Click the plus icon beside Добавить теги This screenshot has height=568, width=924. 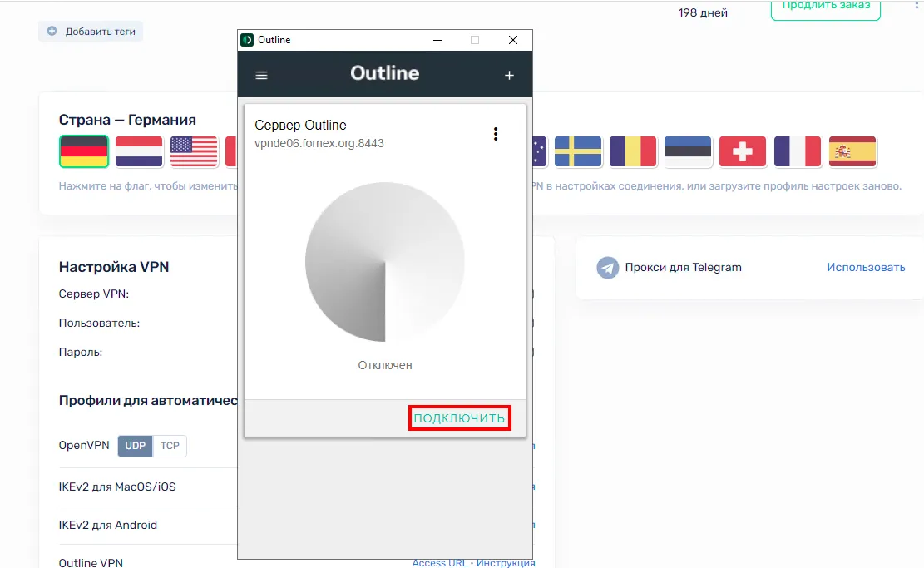point(52,32)
